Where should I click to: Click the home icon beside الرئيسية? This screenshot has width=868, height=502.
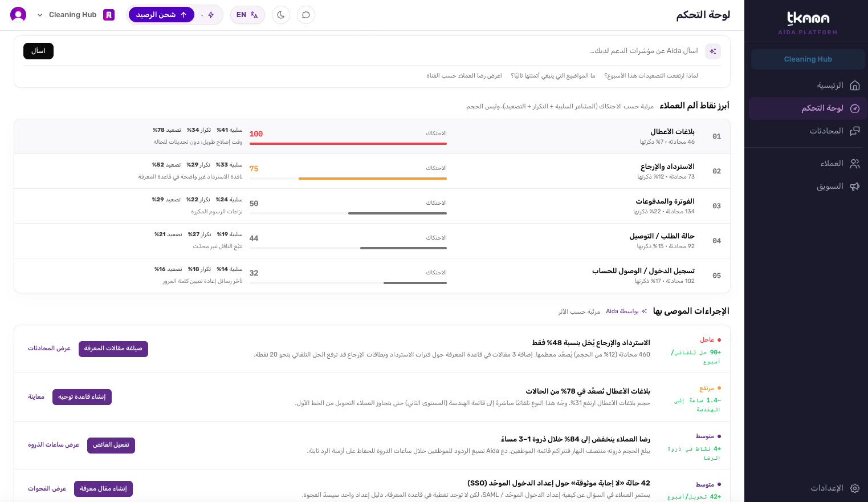855,86
